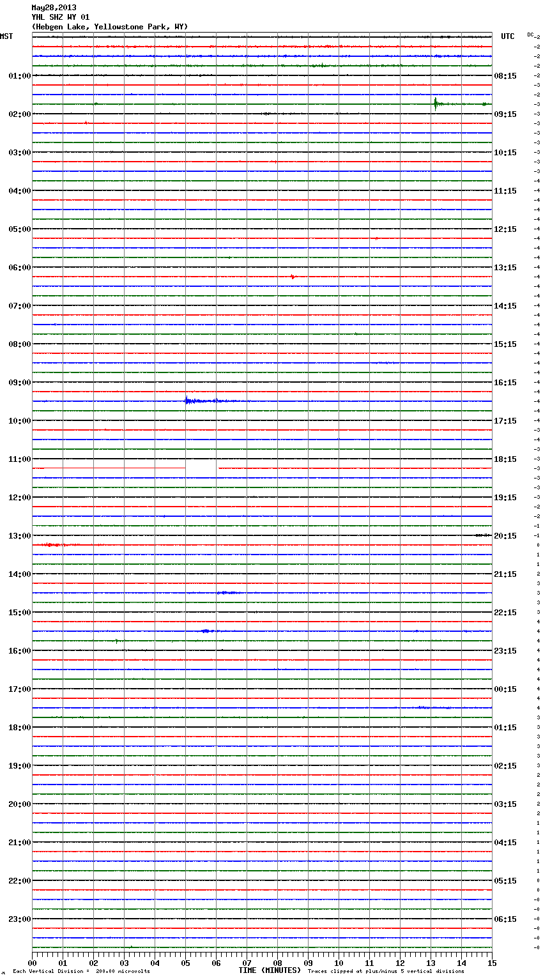This screenshot has width=543, height=980.
Task: Click the green seismic spike near minute 13
Action: click(x=436, y=103)
